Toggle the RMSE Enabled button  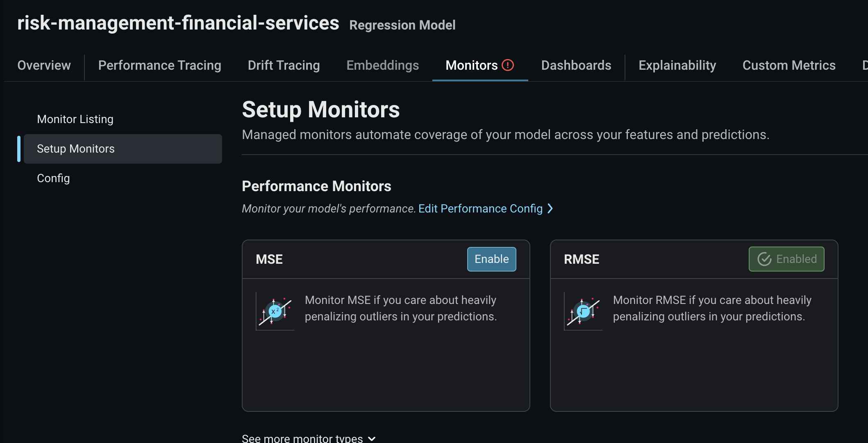tap(786, 259)
